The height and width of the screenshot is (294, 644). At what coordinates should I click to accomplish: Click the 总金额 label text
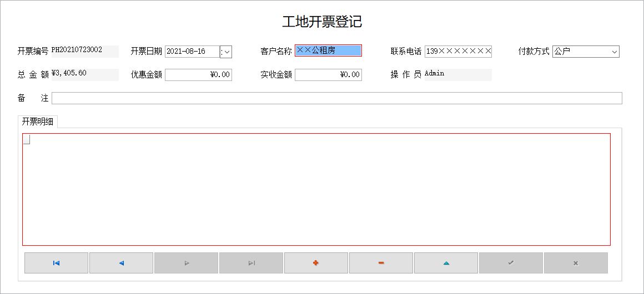click(33, 75)
